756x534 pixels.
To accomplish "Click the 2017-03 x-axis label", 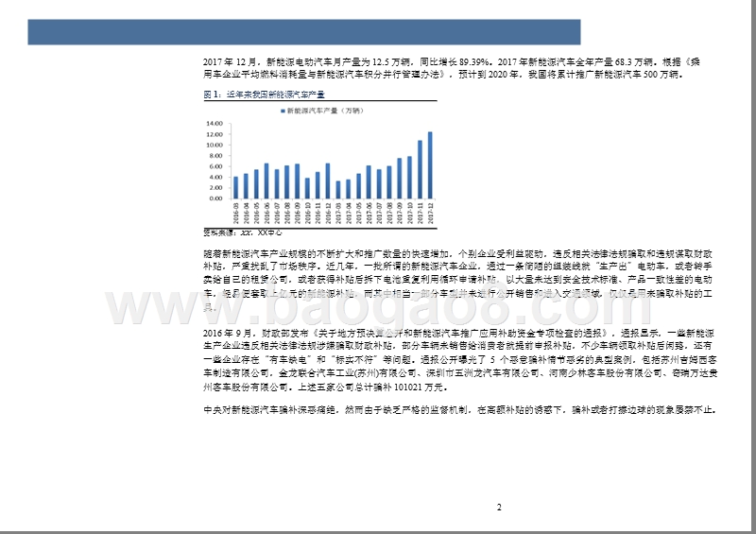I will point(338,214).
